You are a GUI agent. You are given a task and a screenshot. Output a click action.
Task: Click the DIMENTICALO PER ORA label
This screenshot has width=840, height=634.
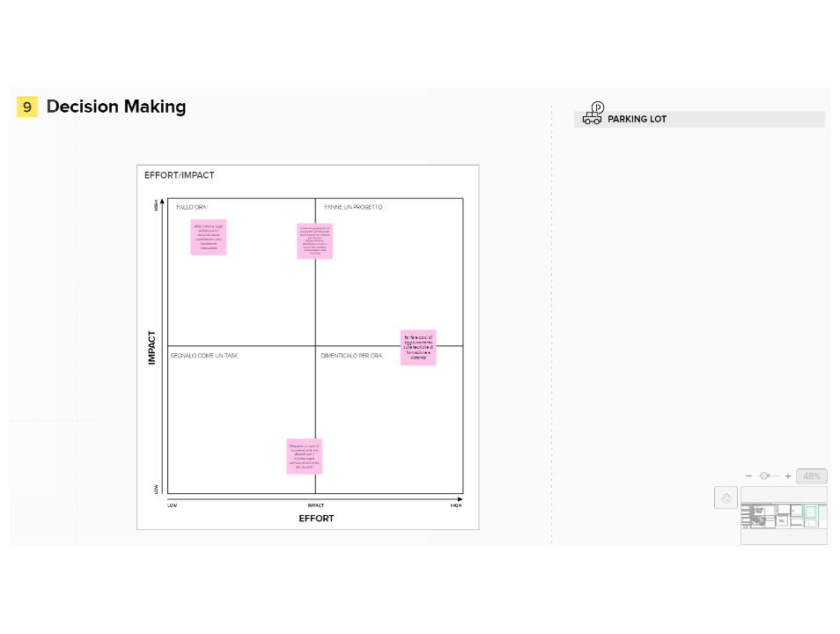click(x=351, y=356)
